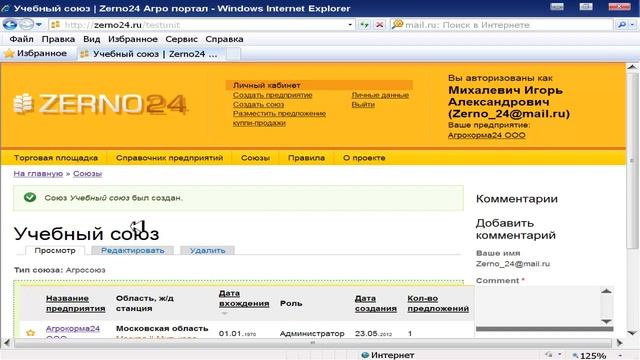Click the horizontal scrollbar right arrow
This screenshot has height=360, width=640.
coord(620,342)
